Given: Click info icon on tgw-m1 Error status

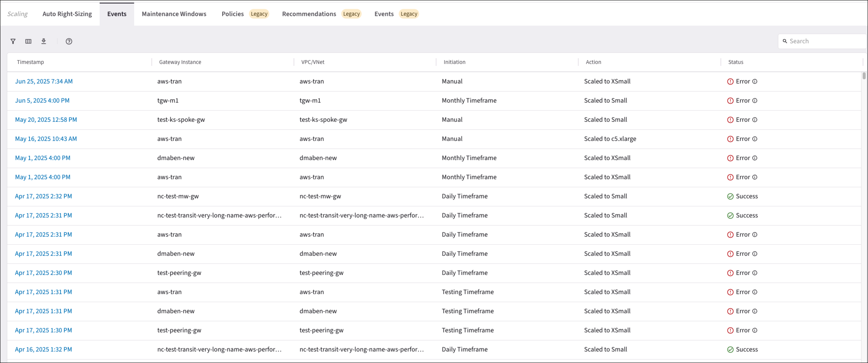Looking at the screenshot, I should [755, 101].
